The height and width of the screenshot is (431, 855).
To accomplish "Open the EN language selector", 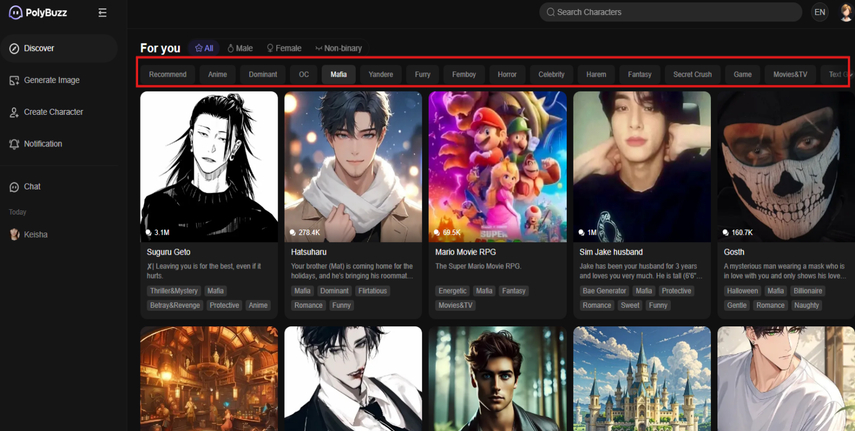I will coord(819,12).
